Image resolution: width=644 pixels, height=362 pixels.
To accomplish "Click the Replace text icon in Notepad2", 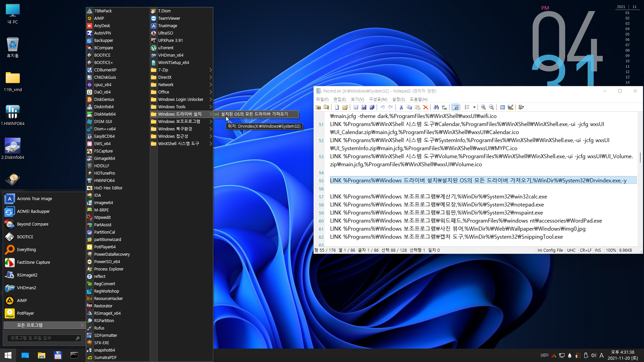I will pos(444,107).
